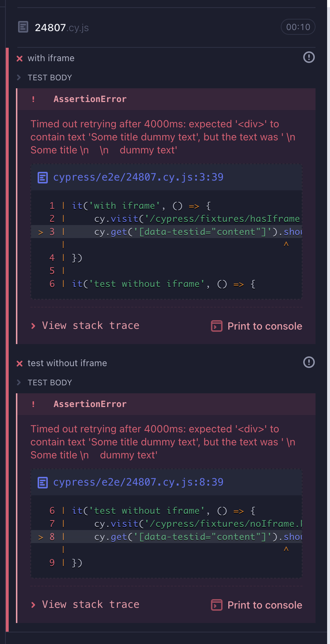Click the spec file icon beside 24807.cy.js
The height and width of the screenshot is (644, 330).
point(23,27)
